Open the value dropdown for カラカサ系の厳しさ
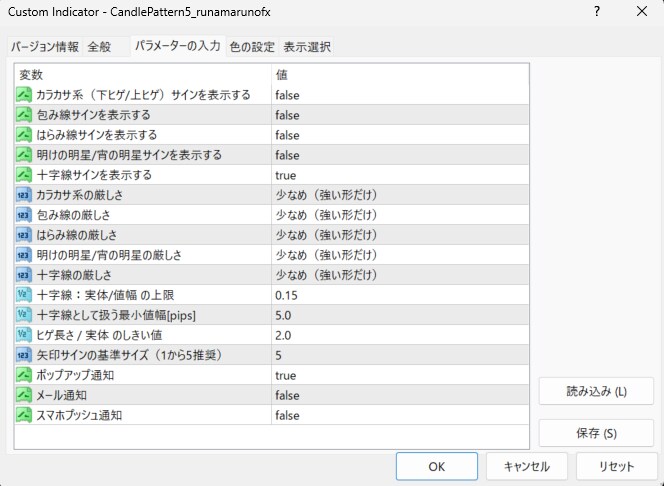 pyautogui.click(x=400, y=195)
